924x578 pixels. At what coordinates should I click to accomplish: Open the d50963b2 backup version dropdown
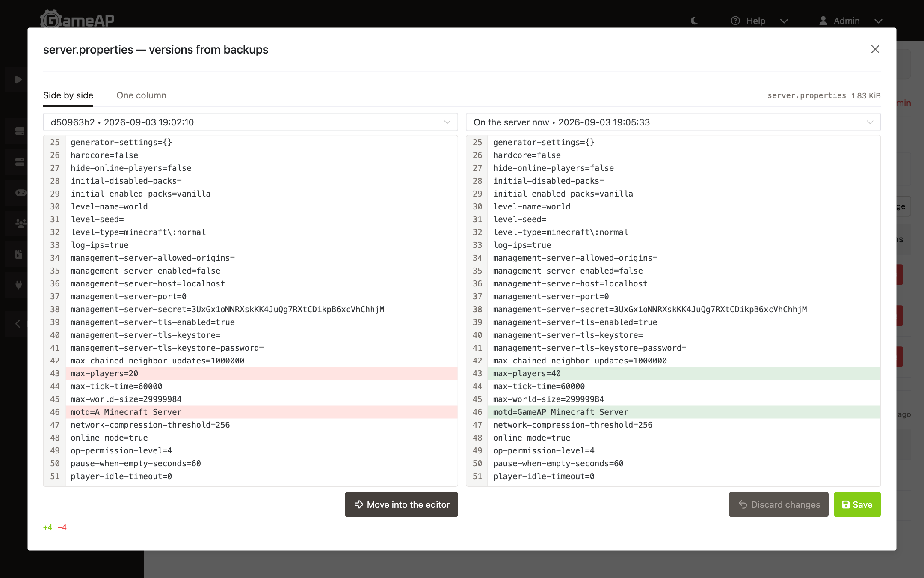[x=250, y=122]
